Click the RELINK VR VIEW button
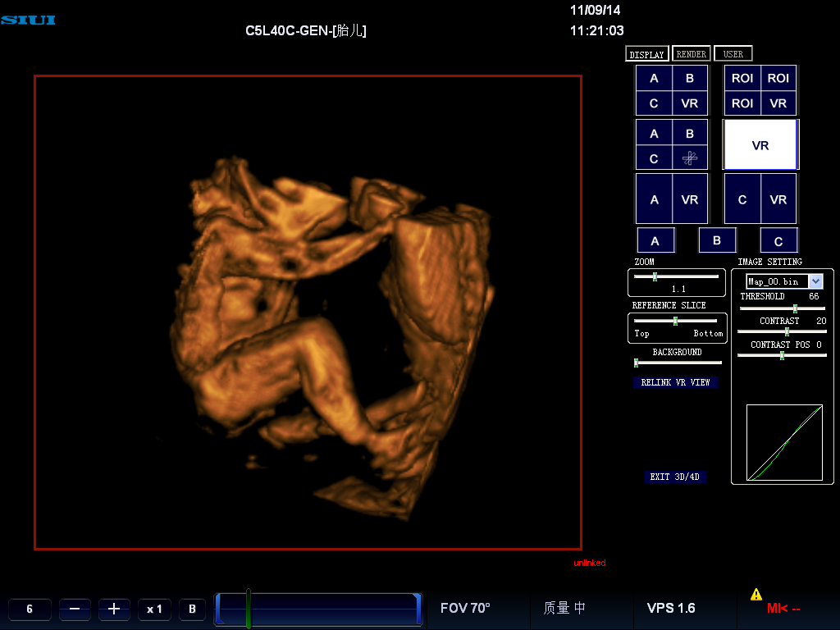This screenshot has height=630, width=840. tap(675, 382)
